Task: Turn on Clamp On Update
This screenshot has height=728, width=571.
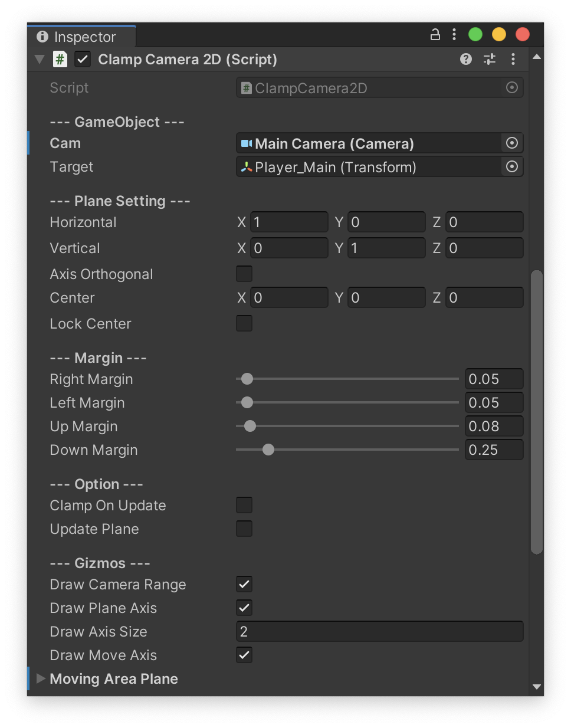Action: pyautogui.click(x=244, y=505)
